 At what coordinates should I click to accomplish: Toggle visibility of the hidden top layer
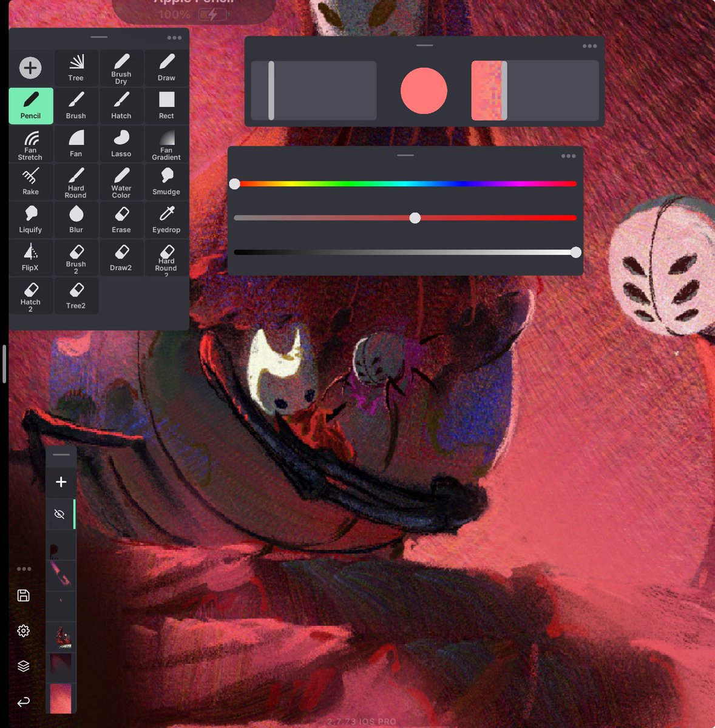click(x=59, y=514)
